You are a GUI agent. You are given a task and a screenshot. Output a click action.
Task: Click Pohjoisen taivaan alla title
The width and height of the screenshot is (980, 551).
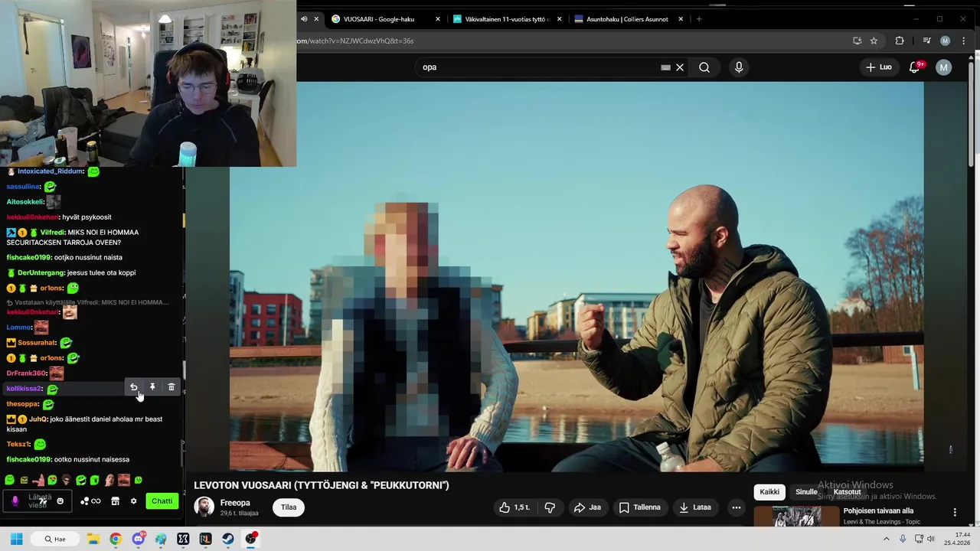click(878, 511)
